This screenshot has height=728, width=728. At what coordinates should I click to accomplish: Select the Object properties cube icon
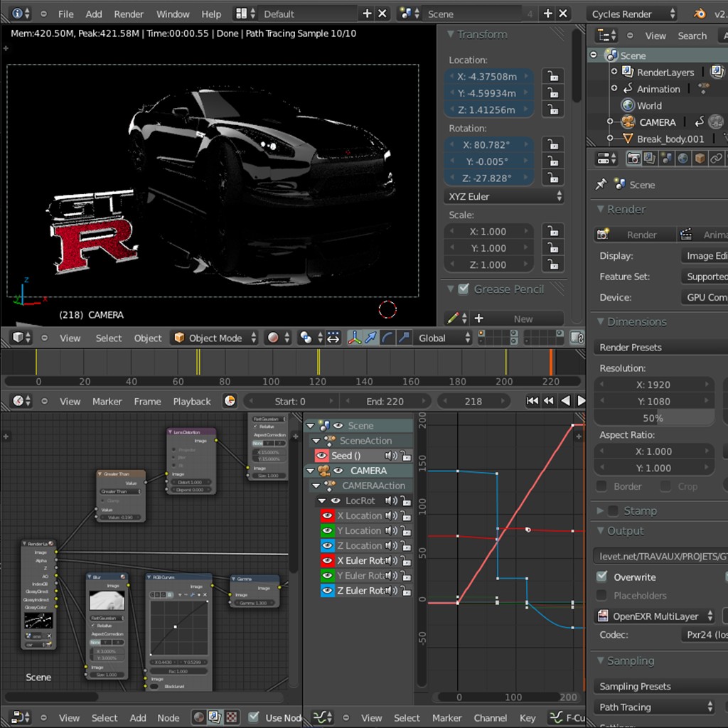click(700, 159)
